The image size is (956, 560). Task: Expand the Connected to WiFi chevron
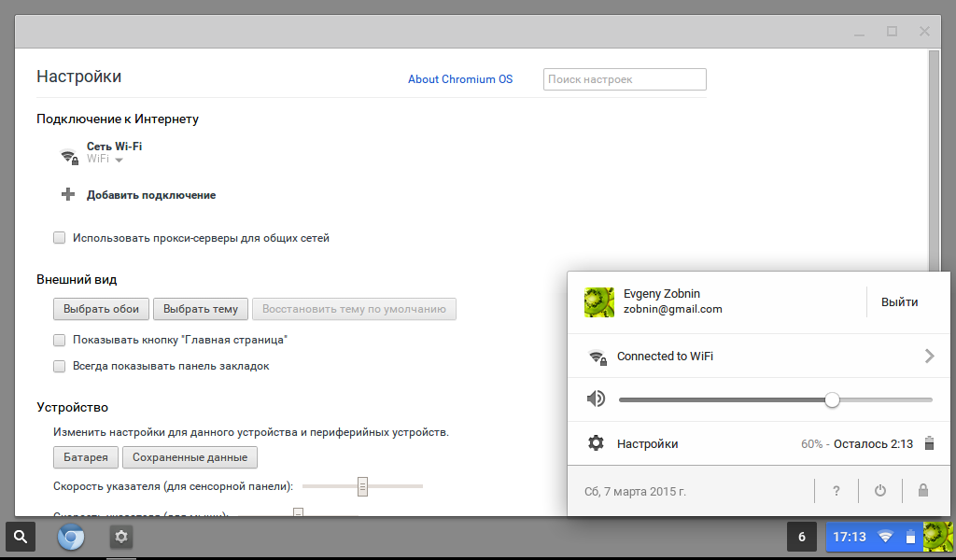(928, 356)
